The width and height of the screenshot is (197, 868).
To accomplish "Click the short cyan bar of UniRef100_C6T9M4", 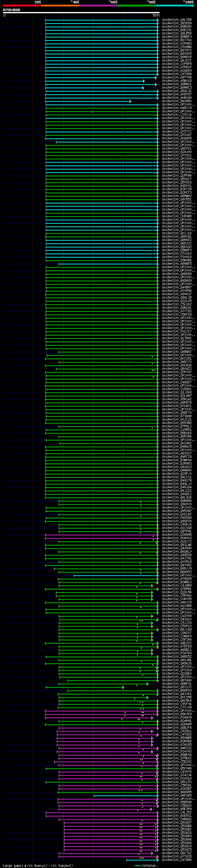I will point(142,860).
